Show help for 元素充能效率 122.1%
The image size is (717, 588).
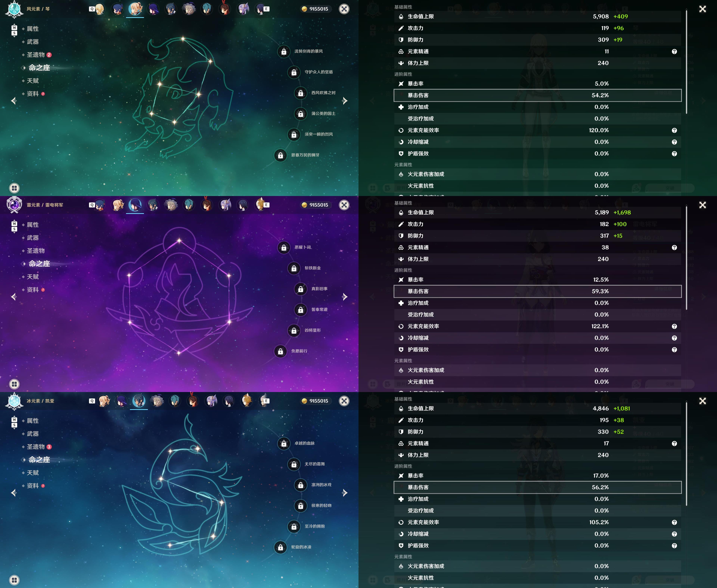point(674,326)
